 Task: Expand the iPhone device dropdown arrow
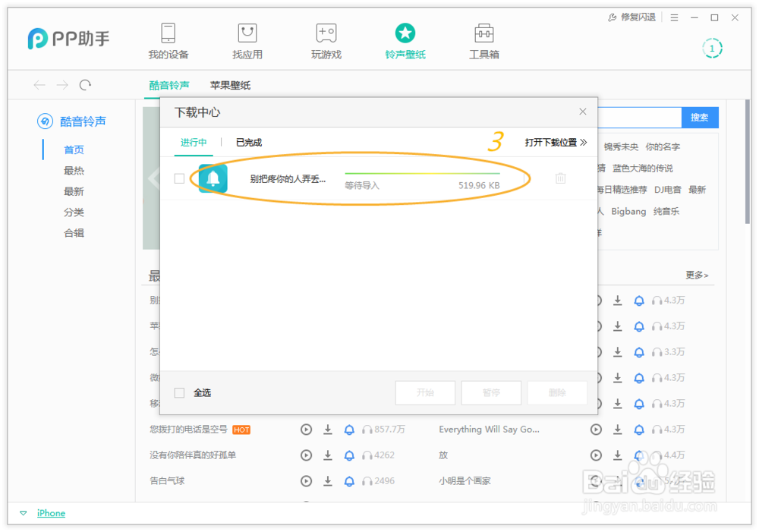(24, 513)
